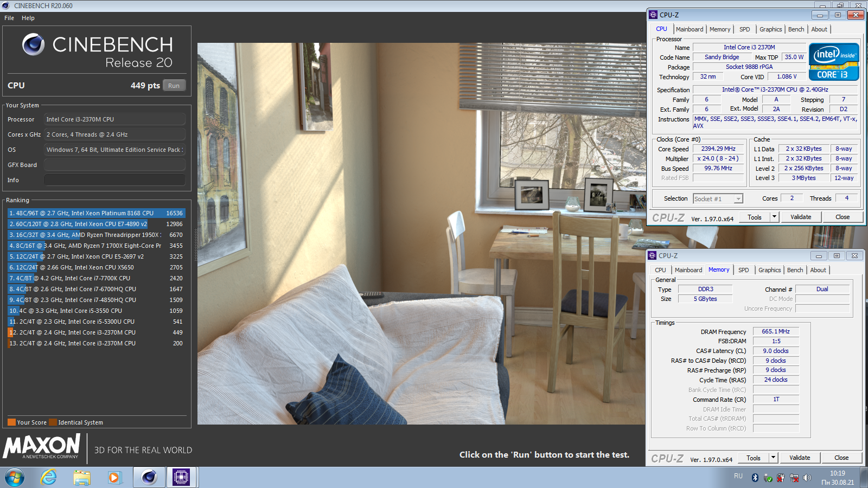Open Bench tab in lower CPU-Z
Viewport: 868px width, 488px height.
[x=795, y=270]
